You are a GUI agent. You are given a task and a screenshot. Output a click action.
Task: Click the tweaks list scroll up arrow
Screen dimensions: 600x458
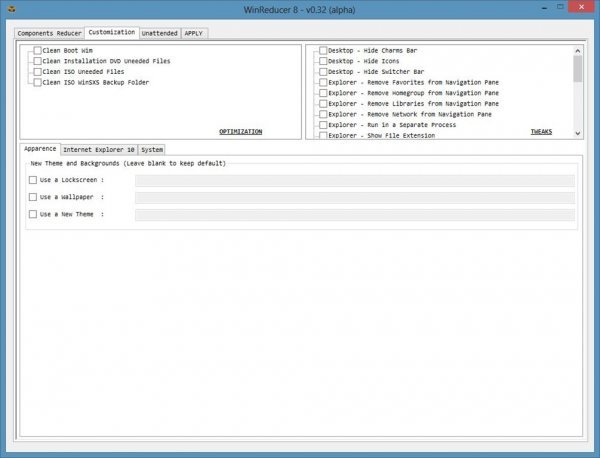[x=578, y=51]
